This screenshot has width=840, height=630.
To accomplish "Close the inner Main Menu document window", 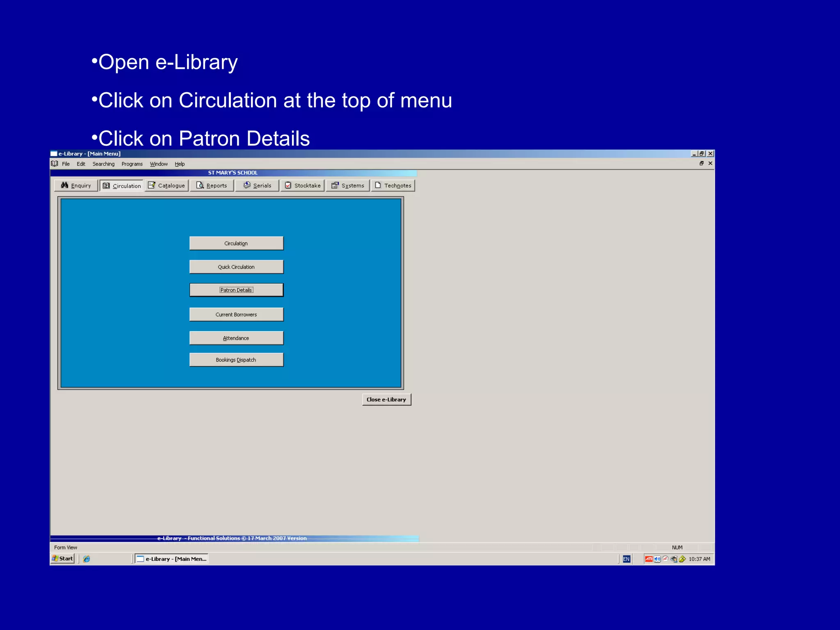I will (710, 163).
